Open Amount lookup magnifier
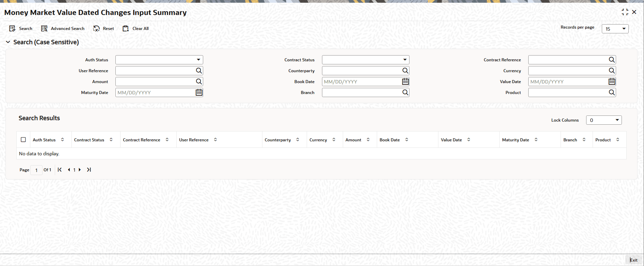This screenshot has height=266, width=644. click(x=199, y=82)
